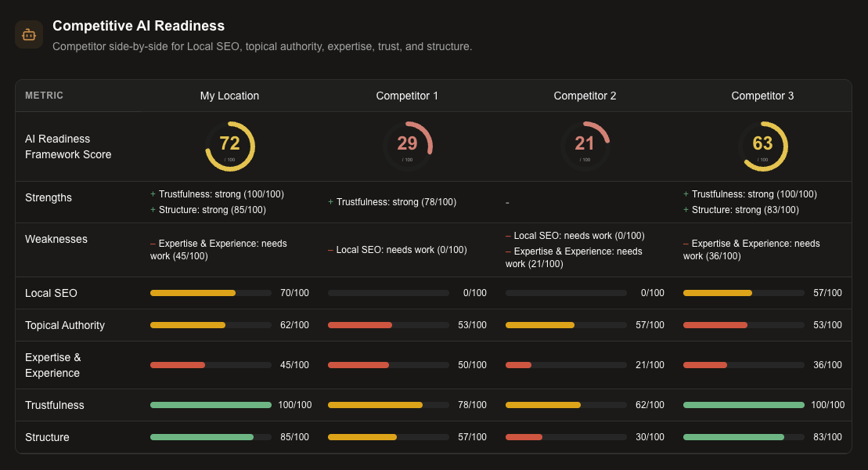Click the Strengths row label
This screenshot has height=470, width=868.
[49, 198]
